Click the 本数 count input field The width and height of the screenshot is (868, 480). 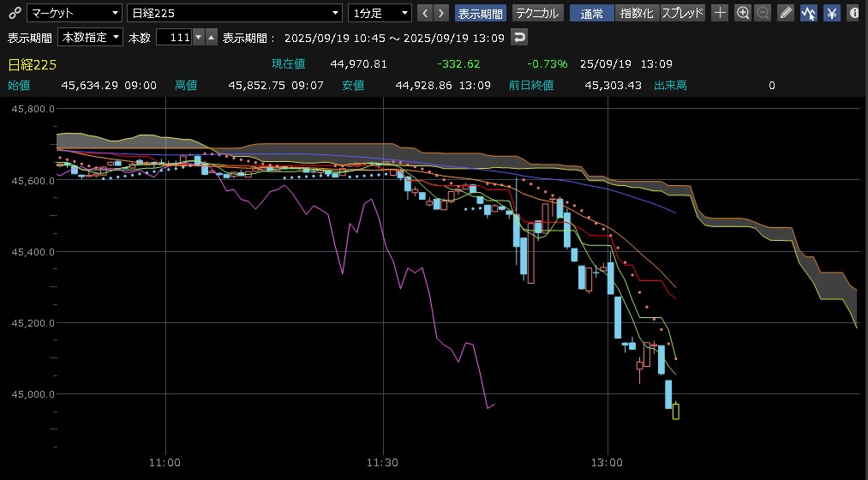coord(174,38)
